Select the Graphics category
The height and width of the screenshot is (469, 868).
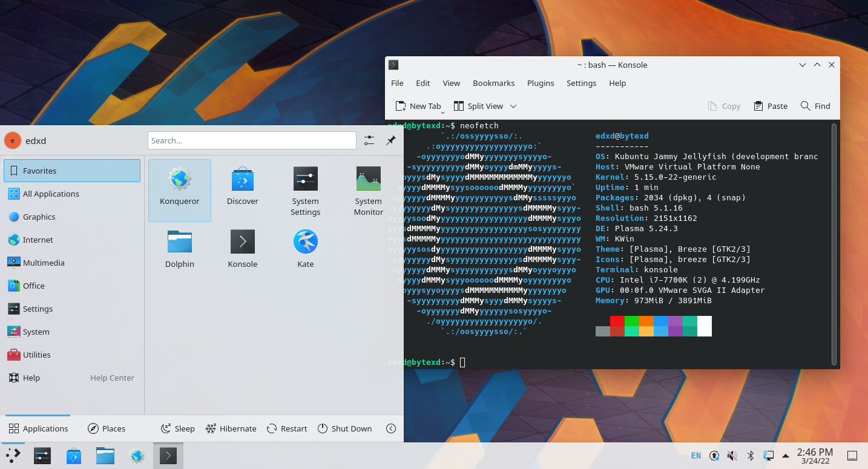72,217
